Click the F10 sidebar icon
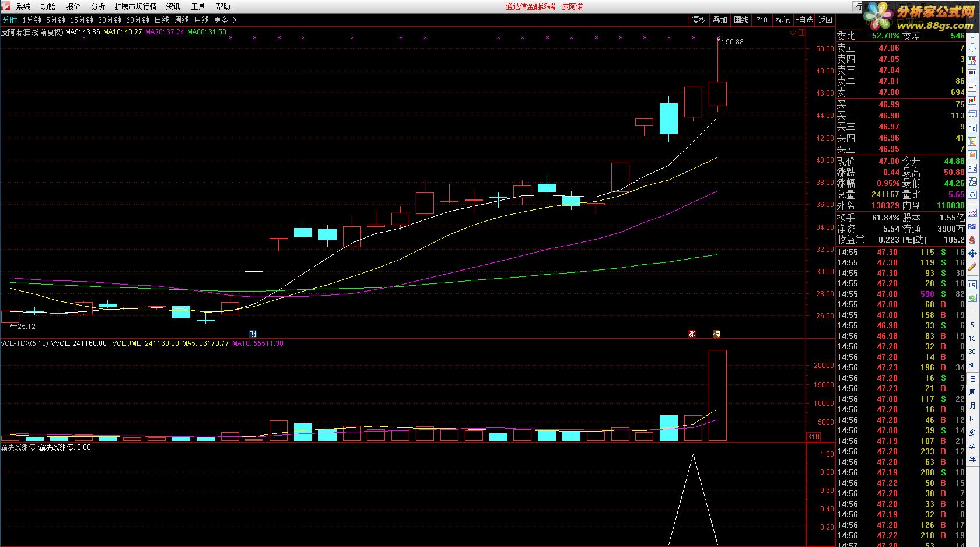 [x=972, y=128]
